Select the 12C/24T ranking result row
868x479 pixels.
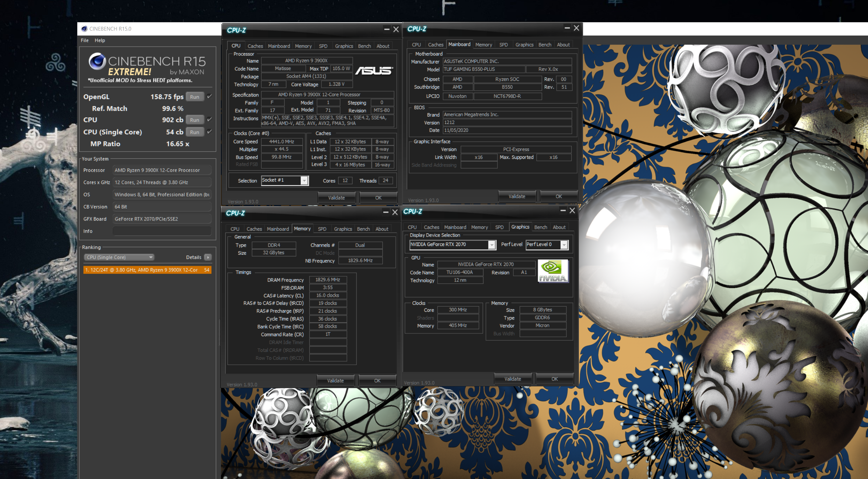point(147,270)
